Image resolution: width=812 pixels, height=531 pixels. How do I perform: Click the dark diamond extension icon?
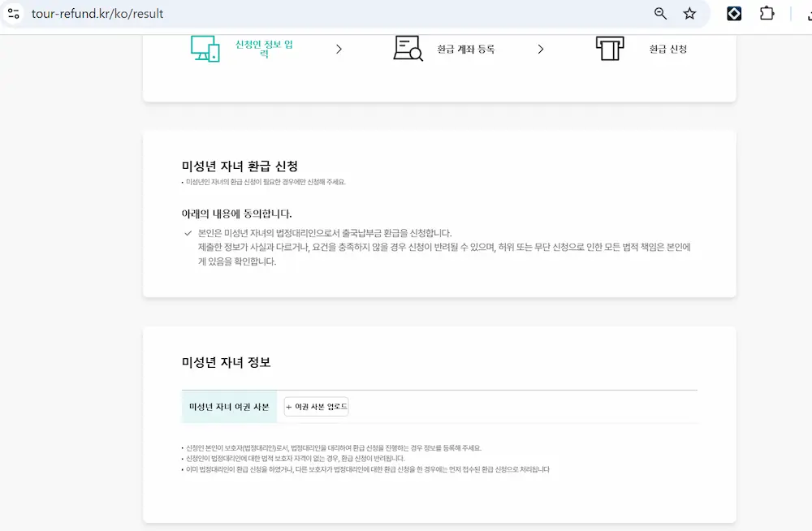(734, 13)
